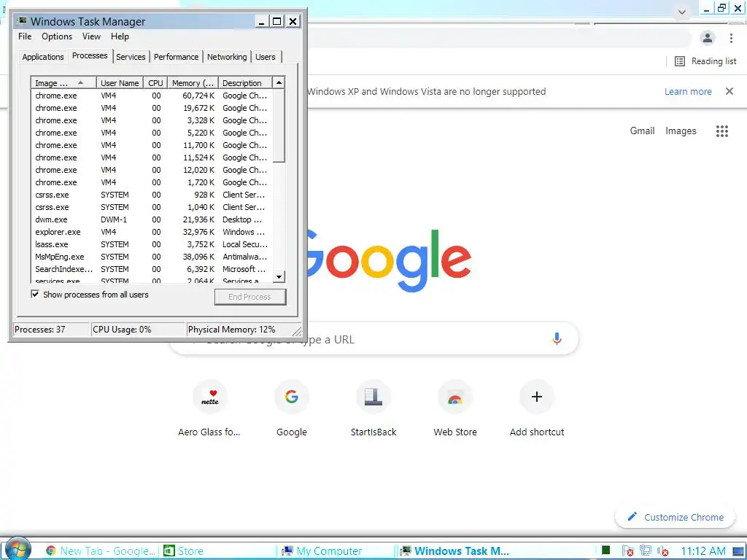
Task: Click the Task Manager resize grip corner
Action: pos(296,330)
